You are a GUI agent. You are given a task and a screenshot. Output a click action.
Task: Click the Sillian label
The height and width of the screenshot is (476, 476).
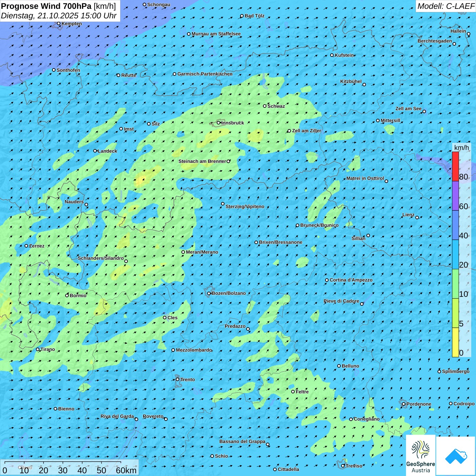(x=358, y=238)
